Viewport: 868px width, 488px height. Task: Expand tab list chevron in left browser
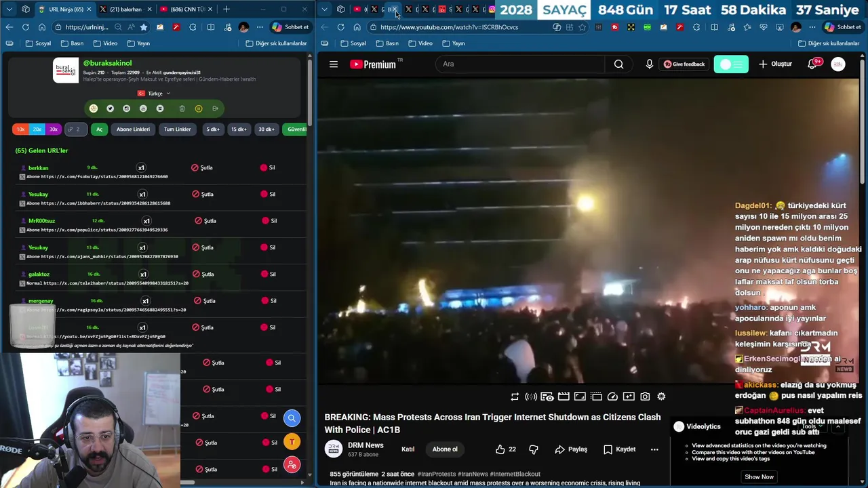pyautogui.click(x=9, y=9)
